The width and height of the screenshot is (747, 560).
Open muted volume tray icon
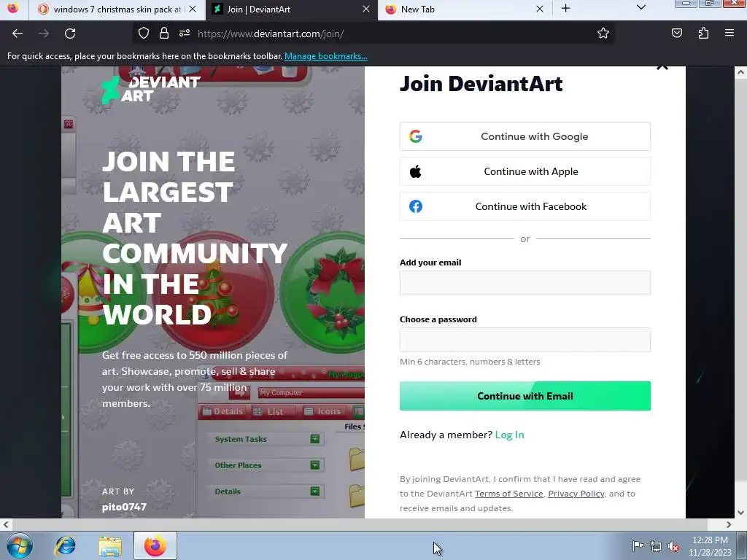(673, 547)
